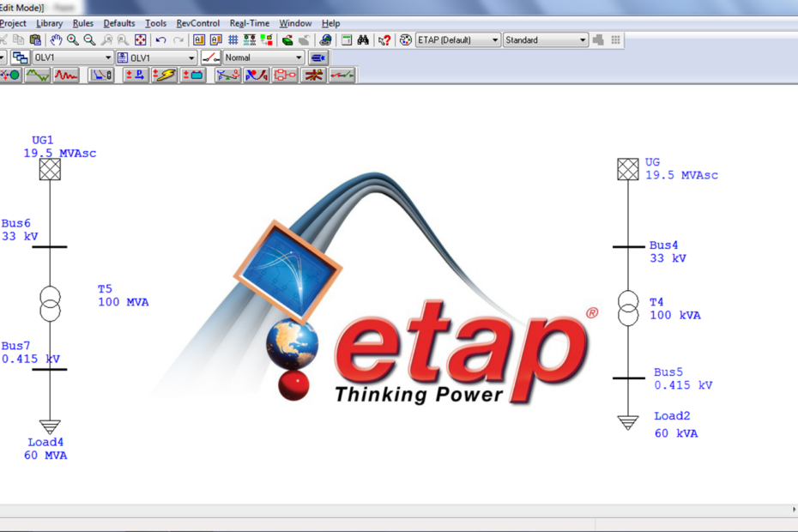Select the Load2 load symbol
Image resolution: width=798 pixels, height=532 pixels.
(x=628, y=423)
